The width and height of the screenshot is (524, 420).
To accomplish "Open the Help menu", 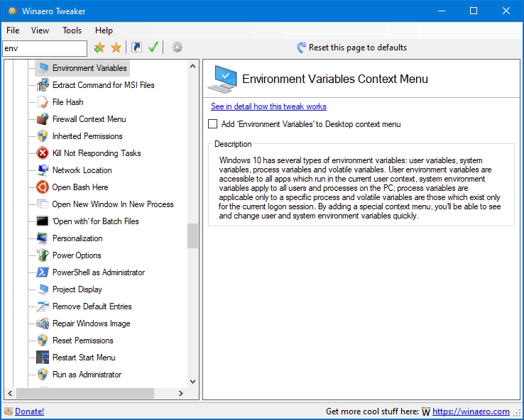I will click(104, 31).
